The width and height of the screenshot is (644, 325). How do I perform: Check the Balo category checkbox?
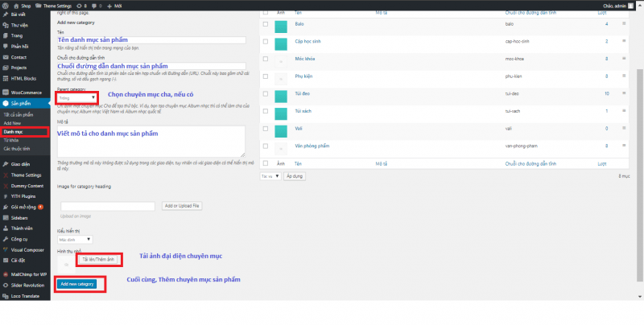(265, 26)
